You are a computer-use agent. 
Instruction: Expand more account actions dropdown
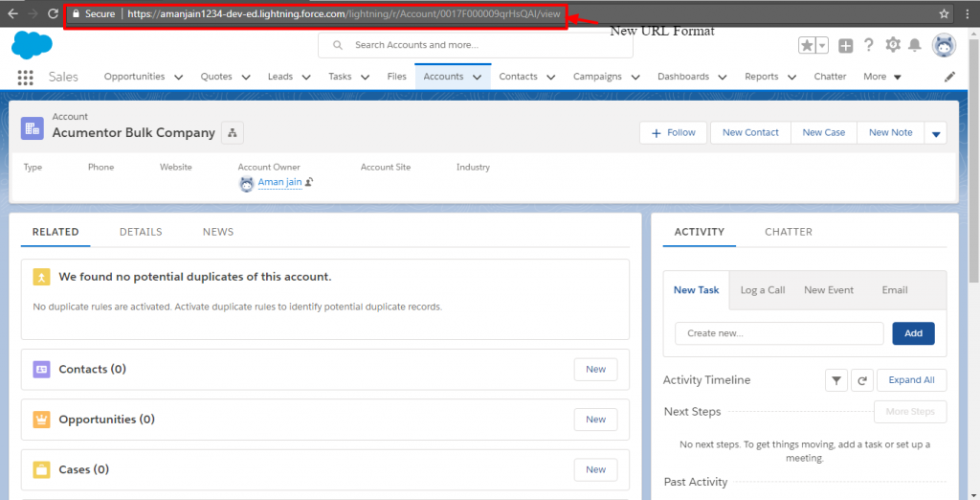936,133
